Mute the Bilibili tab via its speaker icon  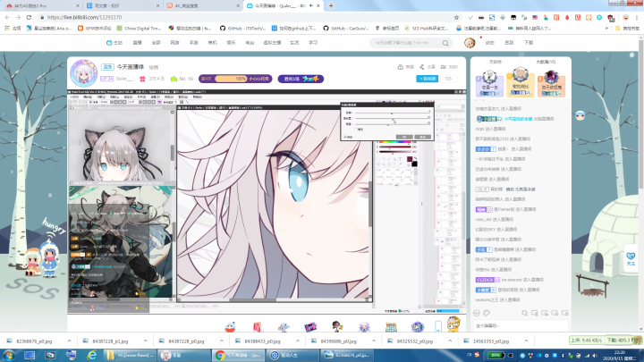click(311, 5)
